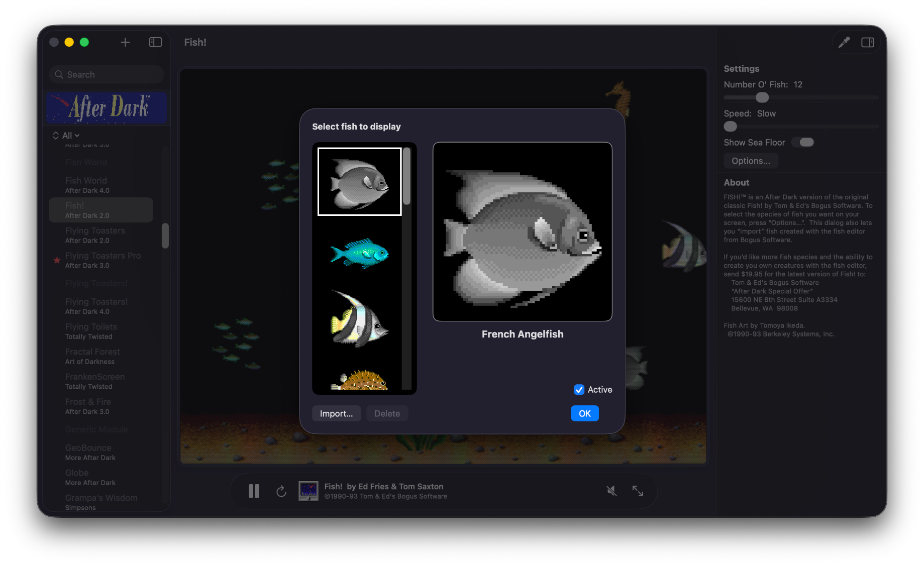Select the spotted pufferfish thumbnail
924x566 pixels.
(x=359, y=380)
